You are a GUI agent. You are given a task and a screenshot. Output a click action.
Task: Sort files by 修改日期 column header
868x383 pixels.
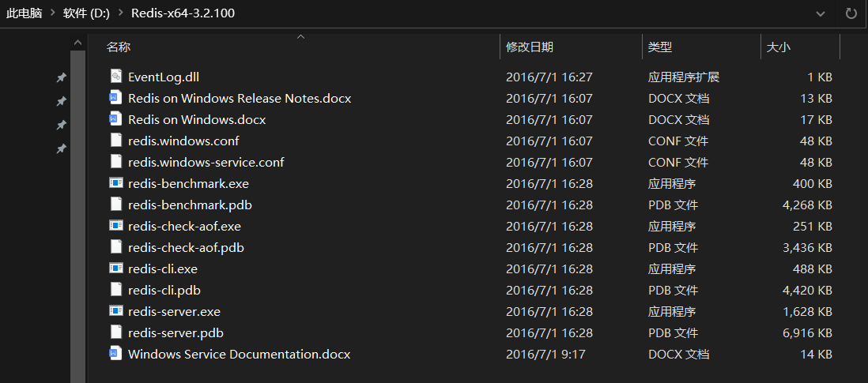click(x=530, y=47)
